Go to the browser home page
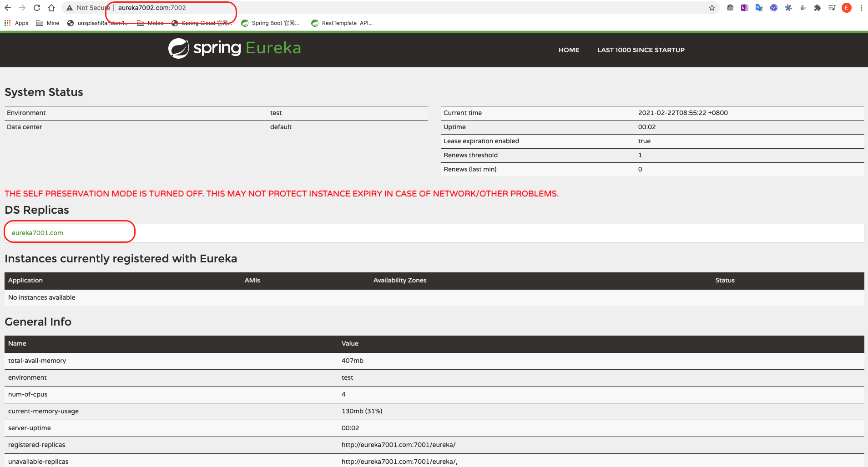This screenshot has height=467, width=868. tap(51, 8)
